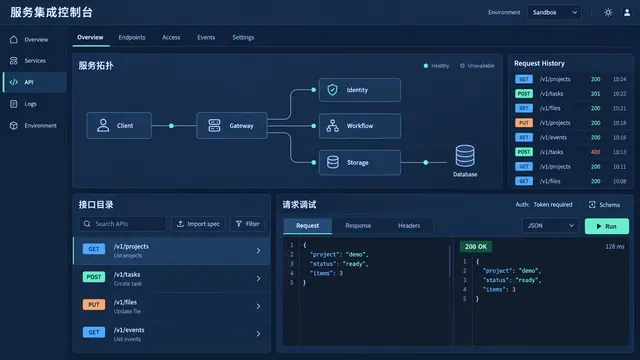Select the Response tab in debugger

(358, 226)
